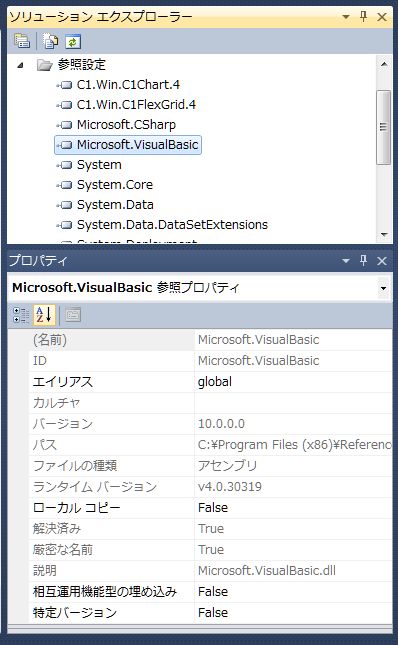Select the ID property row
The image size is (398, 645).
click(x=211, y=361)
